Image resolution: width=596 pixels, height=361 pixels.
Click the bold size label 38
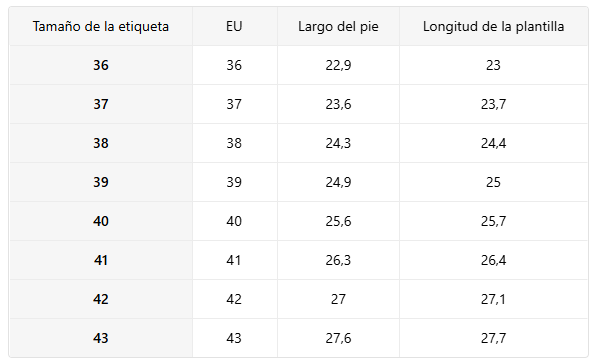coord(101,143)
